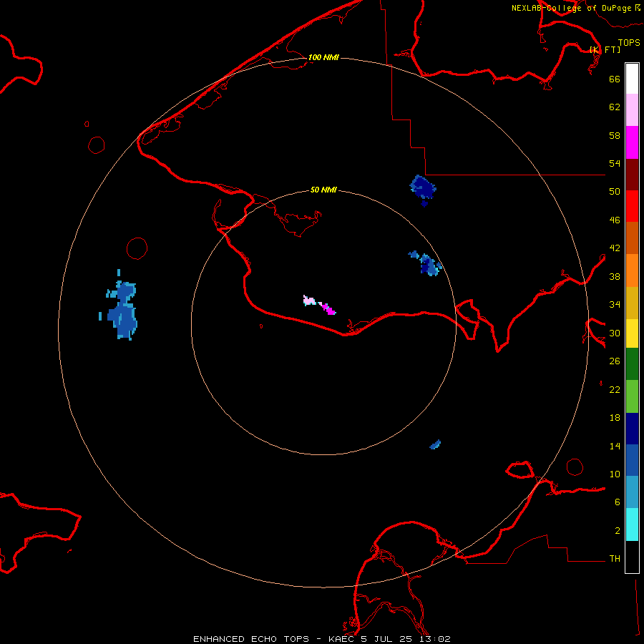Click the yellow legend swatch
Image resolution: width=644 pixels, height=644 pixels.
click(632, 333)
